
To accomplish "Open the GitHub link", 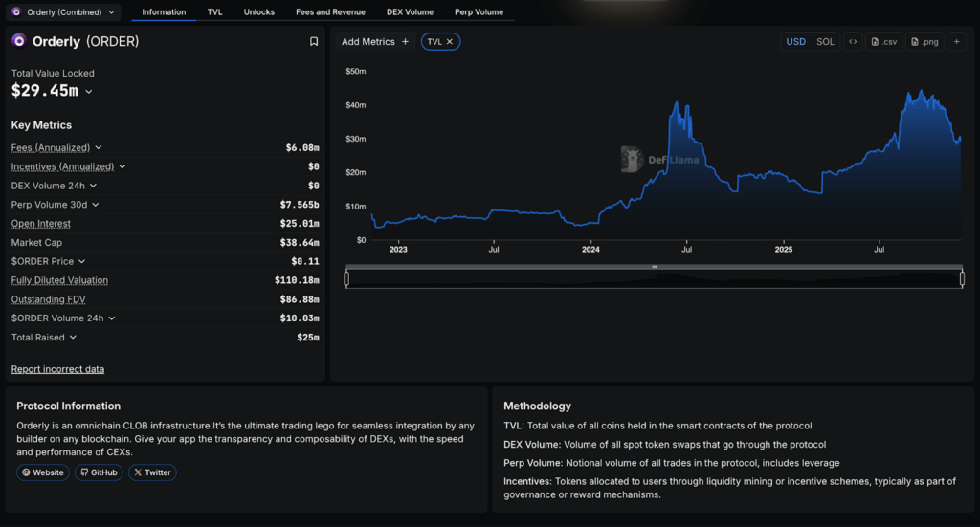I will pos(99,472).
